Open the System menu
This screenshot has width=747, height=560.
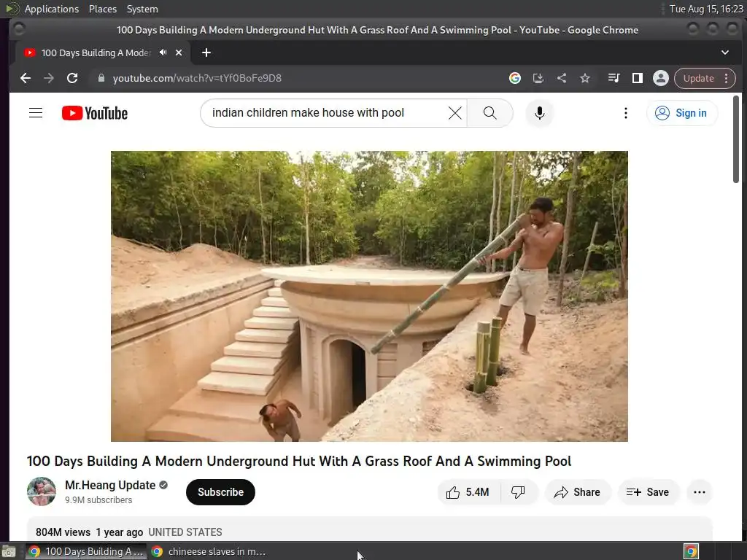click(x=142, y=9)
